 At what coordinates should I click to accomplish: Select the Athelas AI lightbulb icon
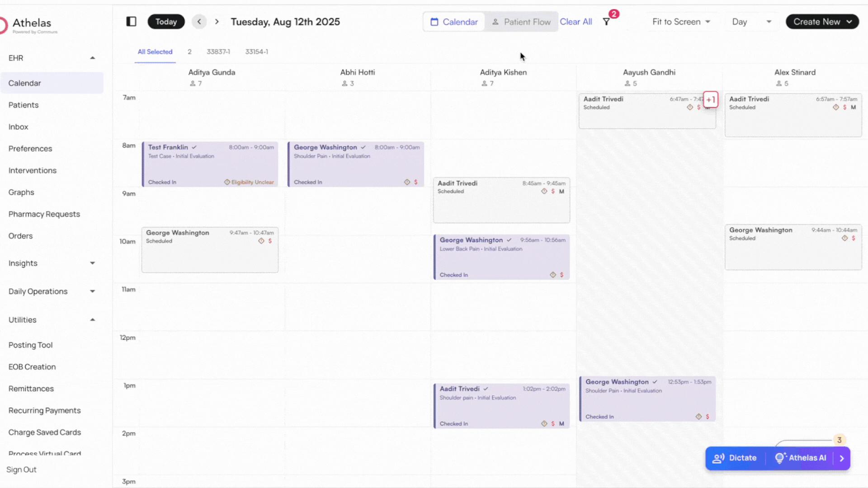pos(781,458)
